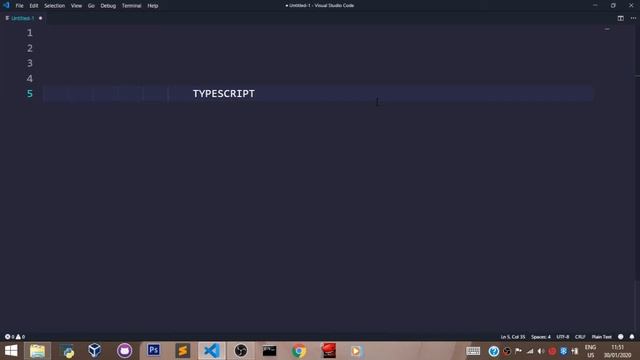Open the media player taskbar icon
Image resolution: width=640 pixels, height=360 pixels.
click(x=356, y=351)
